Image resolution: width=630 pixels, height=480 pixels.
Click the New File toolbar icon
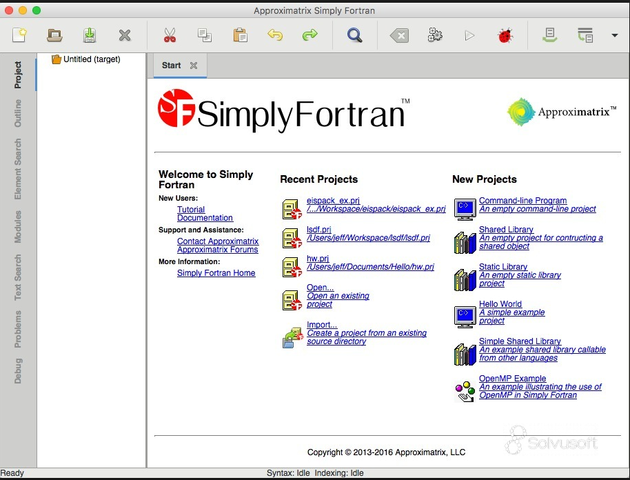pyautogui.click(x=19, y=35)
